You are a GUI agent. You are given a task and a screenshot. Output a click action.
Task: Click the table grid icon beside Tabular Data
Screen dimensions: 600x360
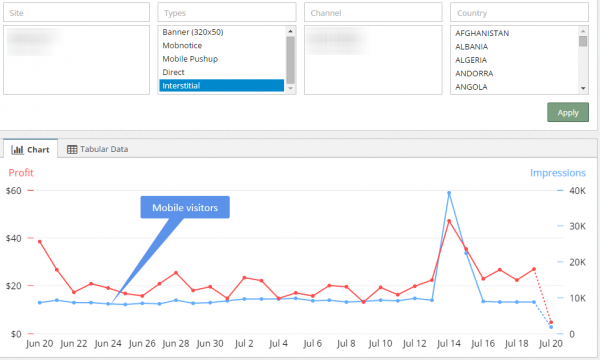pyautogui.click(x=72, y=149)
